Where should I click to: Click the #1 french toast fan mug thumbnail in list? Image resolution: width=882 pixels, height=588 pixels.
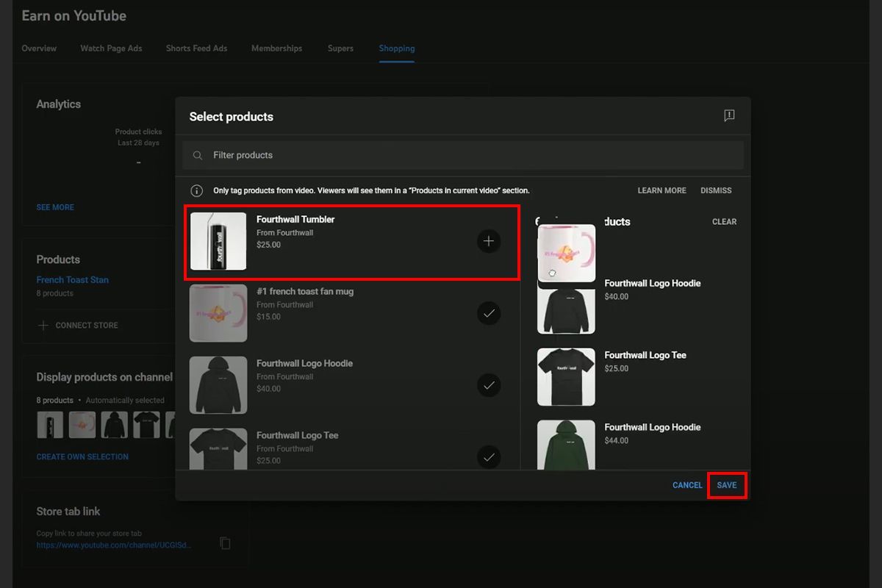(218, 313)
